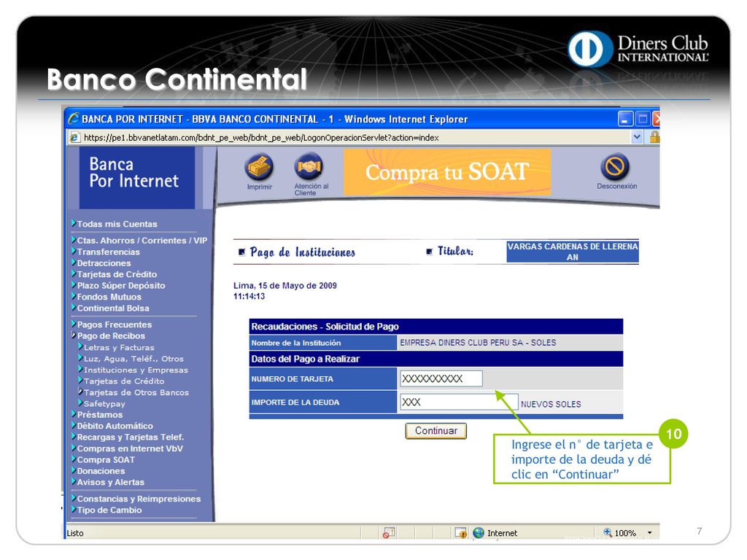This screenshot has height=560, width=747.
Task: Open Tarjetas de Crédito main menu item
Action: [117, 274]
